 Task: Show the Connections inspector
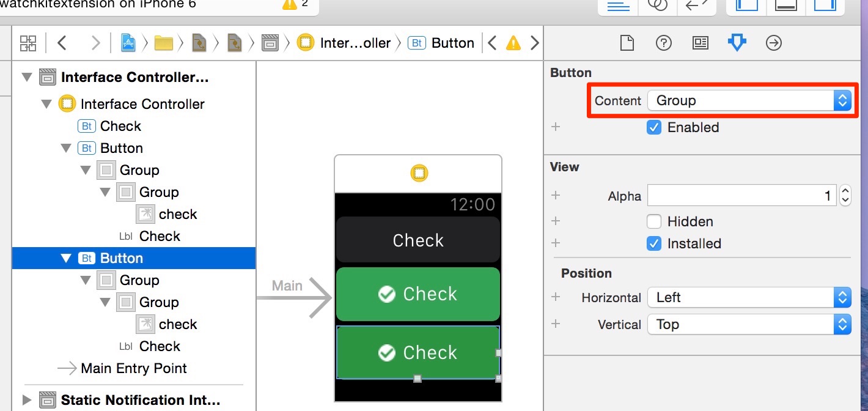click(x=774, y=43)
